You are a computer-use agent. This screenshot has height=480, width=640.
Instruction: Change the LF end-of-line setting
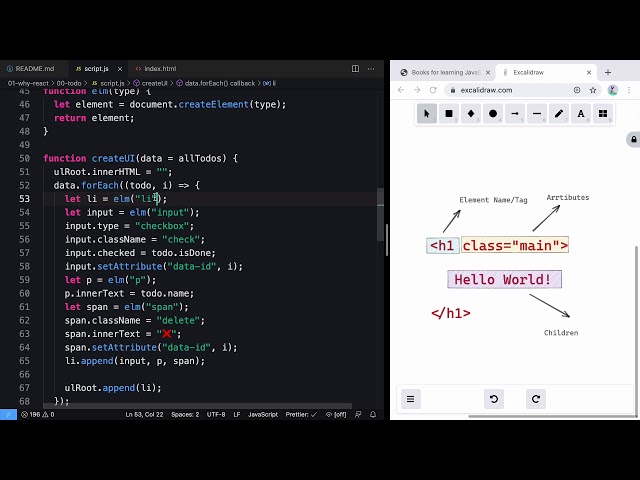click(237, 414)
